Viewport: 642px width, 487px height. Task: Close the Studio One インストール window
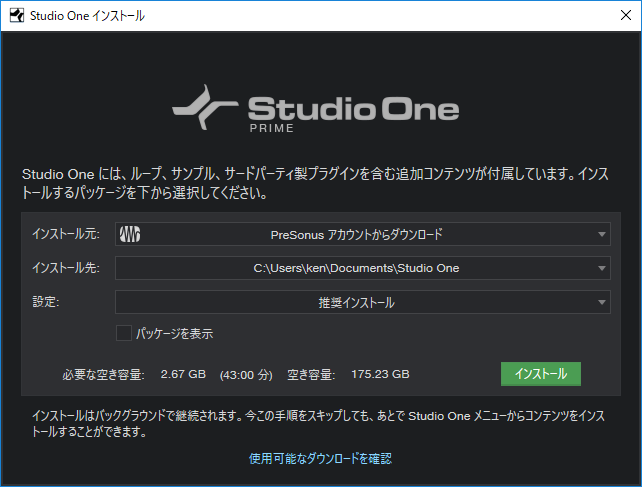click(x=626, y=16)
